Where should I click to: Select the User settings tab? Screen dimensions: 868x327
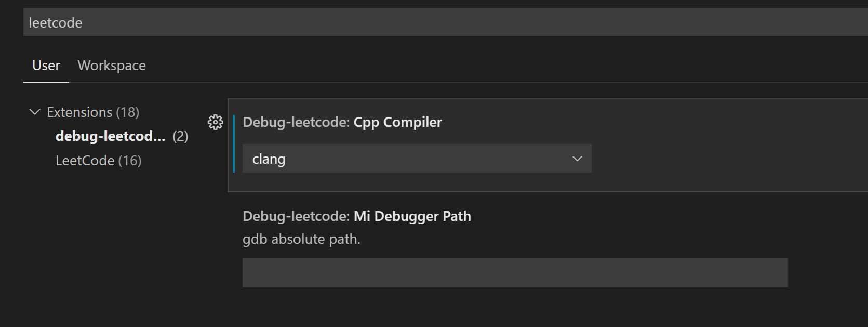46,65
